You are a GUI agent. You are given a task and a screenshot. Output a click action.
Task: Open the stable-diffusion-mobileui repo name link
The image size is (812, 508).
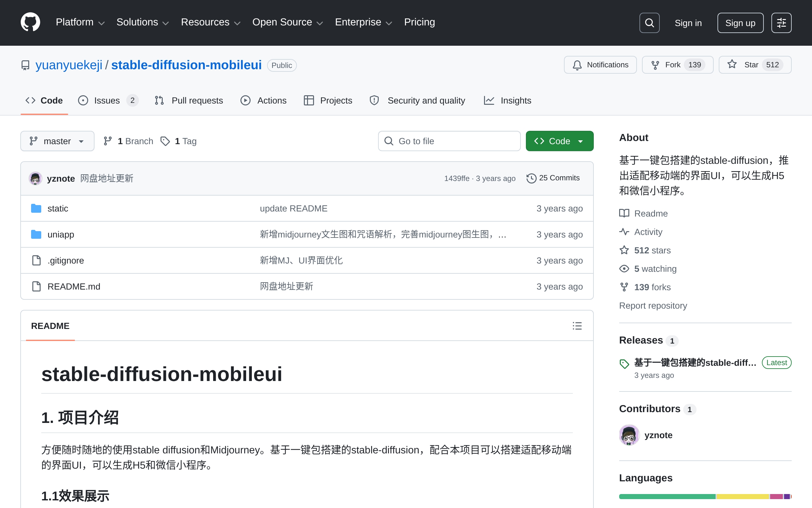click(186, 65)
